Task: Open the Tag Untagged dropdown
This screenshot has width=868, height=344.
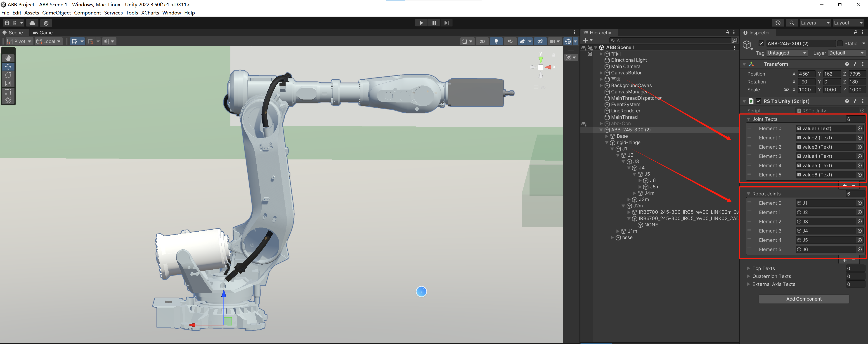Action: click(x=786, y=53)
